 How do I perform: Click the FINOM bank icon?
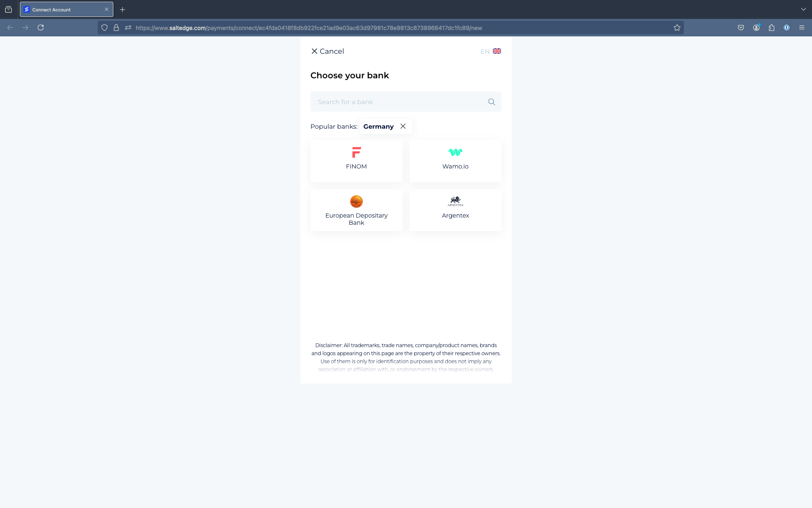point(356,152)
